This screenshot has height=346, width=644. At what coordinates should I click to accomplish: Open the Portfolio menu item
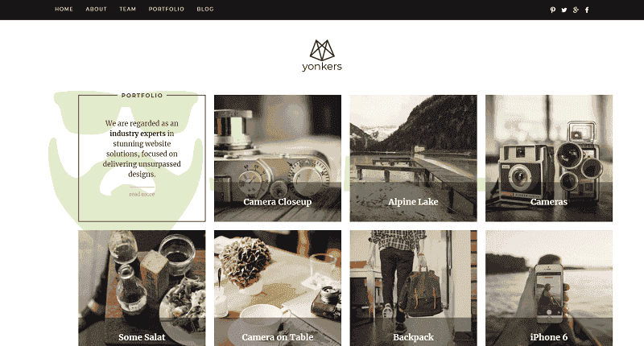click(x=167, y=9)
